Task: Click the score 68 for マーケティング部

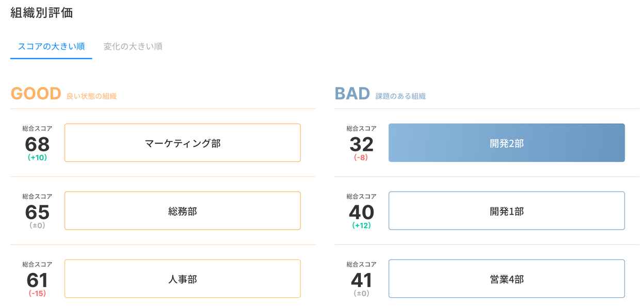Action: click(x=37, y=144)
